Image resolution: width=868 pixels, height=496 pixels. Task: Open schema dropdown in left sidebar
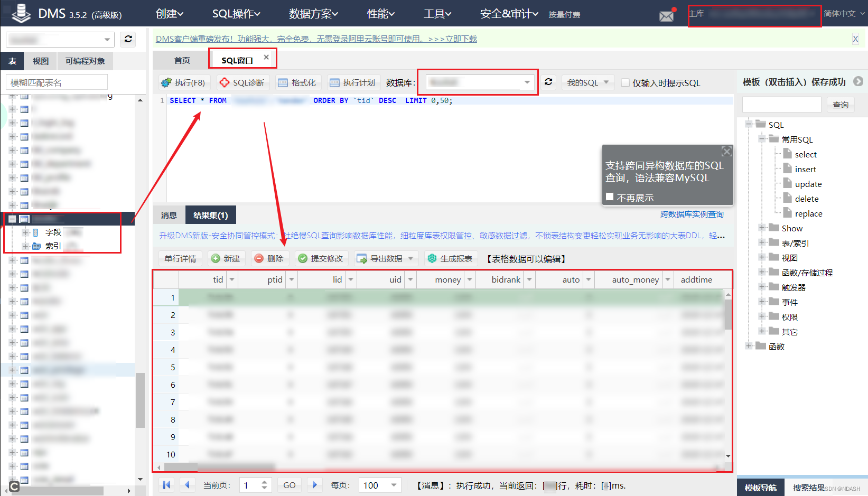coord(60,40)
